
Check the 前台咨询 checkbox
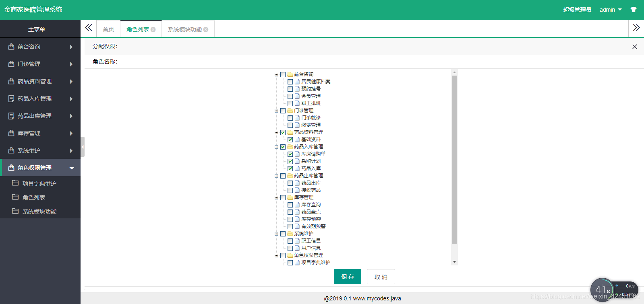(x=283, y=75)
